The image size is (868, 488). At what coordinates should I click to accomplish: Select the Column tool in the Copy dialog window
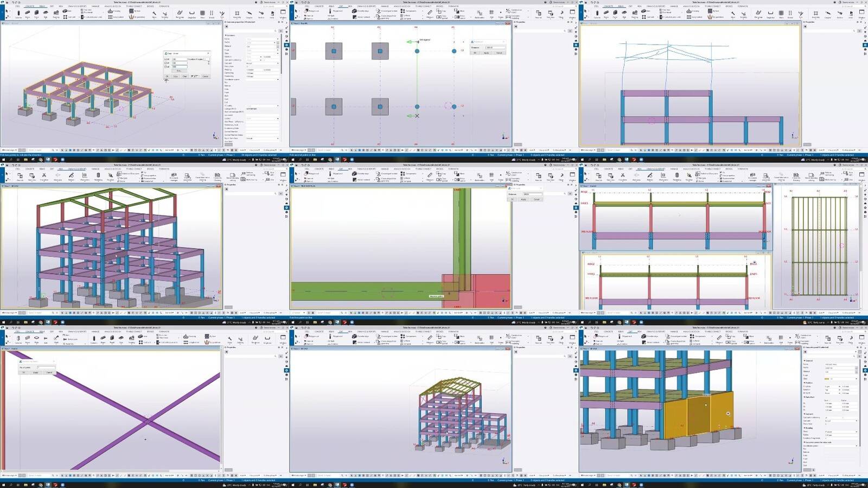pos(19,14)
